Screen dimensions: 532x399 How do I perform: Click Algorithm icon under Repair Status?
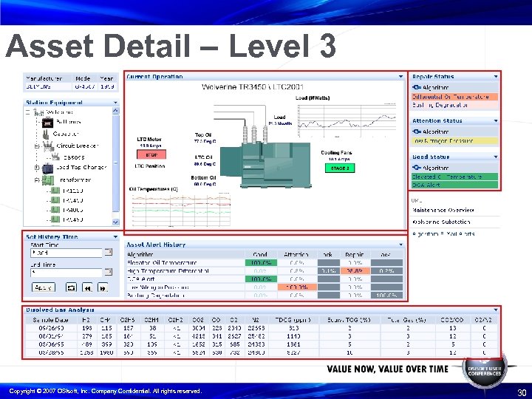point(417,87)
